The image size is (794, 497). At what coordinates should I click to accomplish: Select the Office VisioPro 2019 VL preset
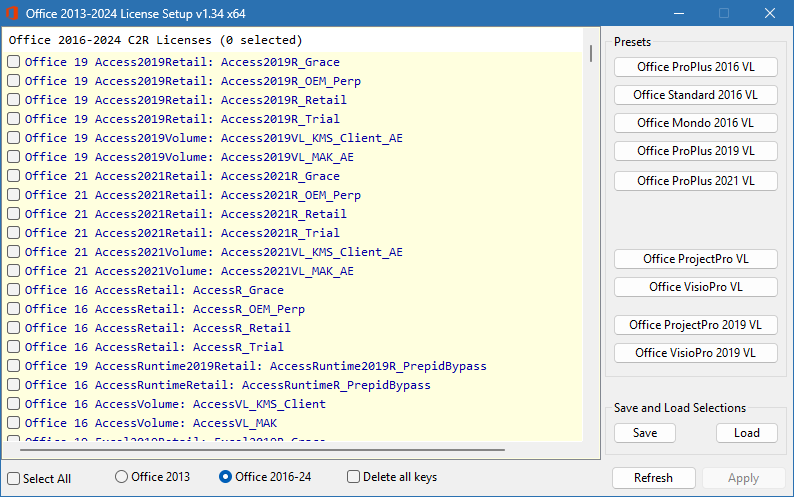[696, 353]
